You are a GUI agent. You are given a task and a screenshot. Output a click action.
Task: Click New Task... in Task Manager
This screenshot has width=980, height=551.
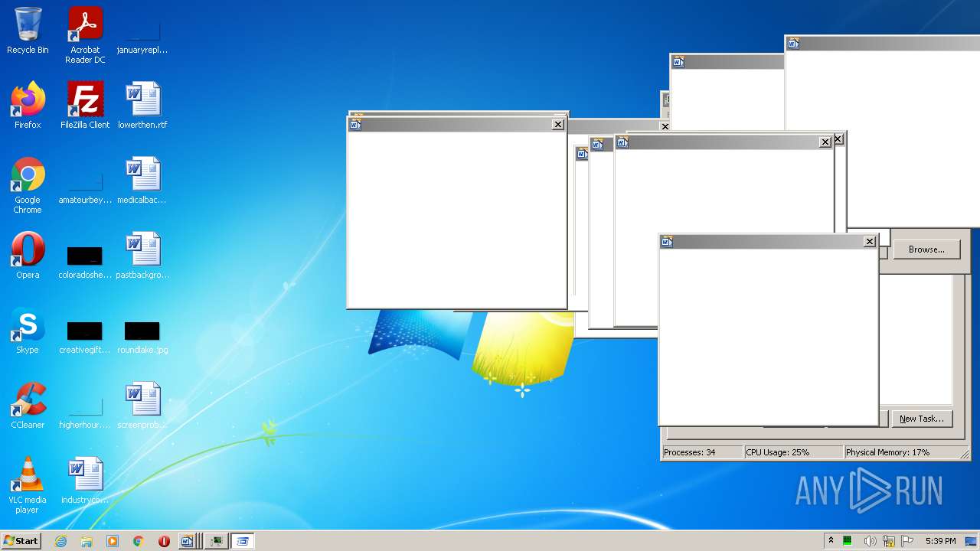tap(922, 419)
